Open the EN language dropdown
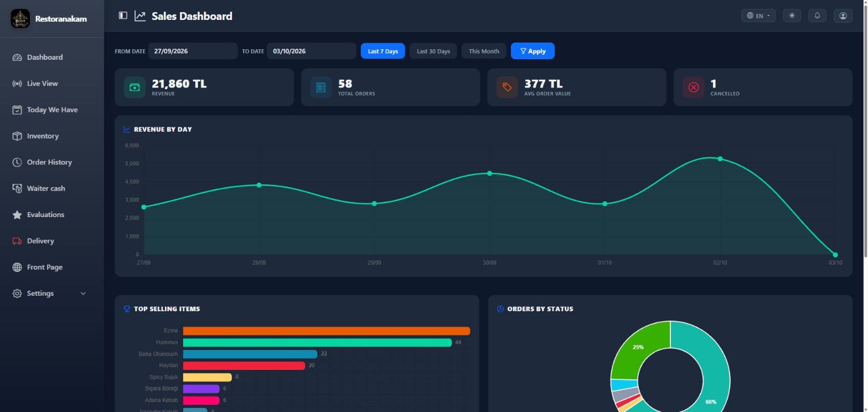Viewport: 868px width, 412px height. (758, 16)
